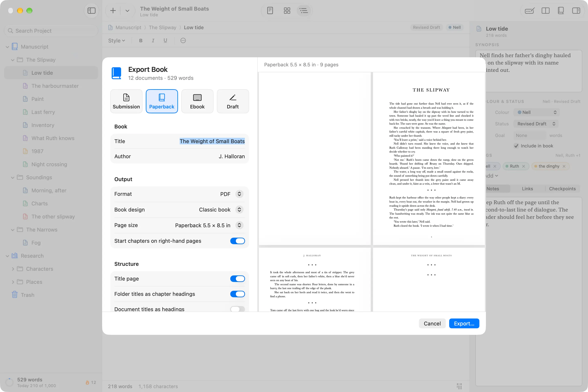
Task: Click the writing streak flame icon
Action: (87, 382)
